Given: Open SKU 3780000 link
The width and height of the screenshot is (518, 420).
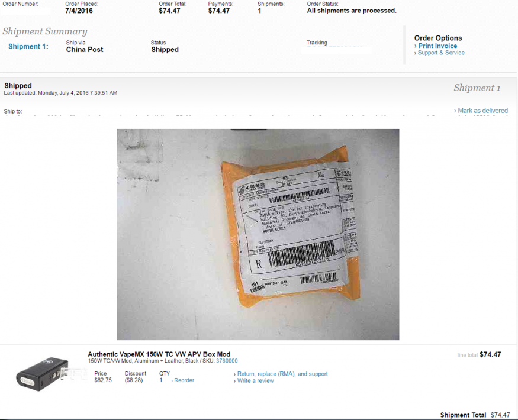Looking at the screenshot, I should [227, 361].
